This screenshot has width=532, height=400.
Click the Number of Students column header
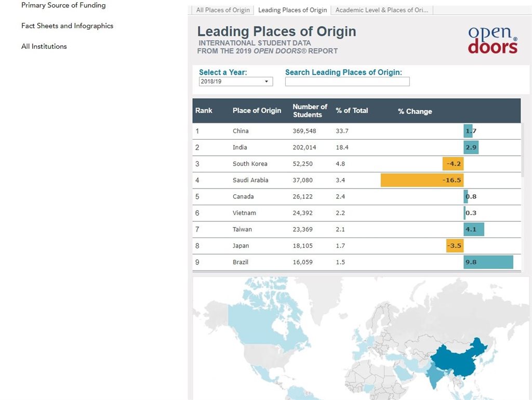tap(310, 111)
